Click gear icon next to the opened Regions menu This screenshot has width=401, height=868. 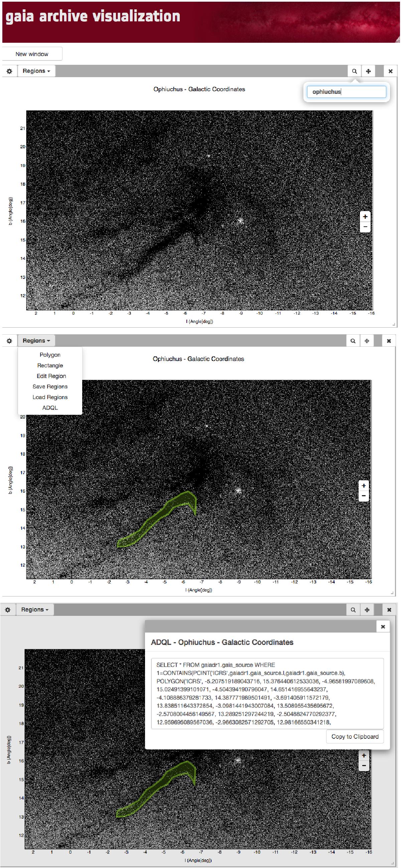click(x=9, y=341)
